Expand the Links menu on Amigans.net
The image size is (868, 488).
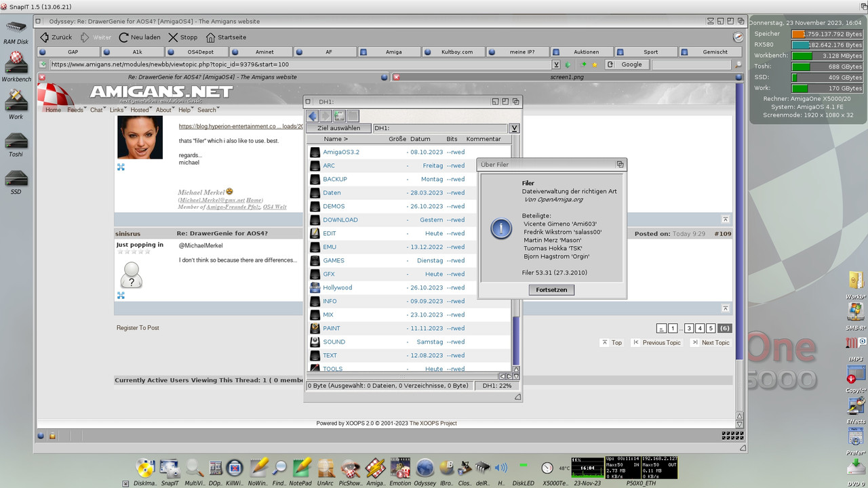coord(119,110)
